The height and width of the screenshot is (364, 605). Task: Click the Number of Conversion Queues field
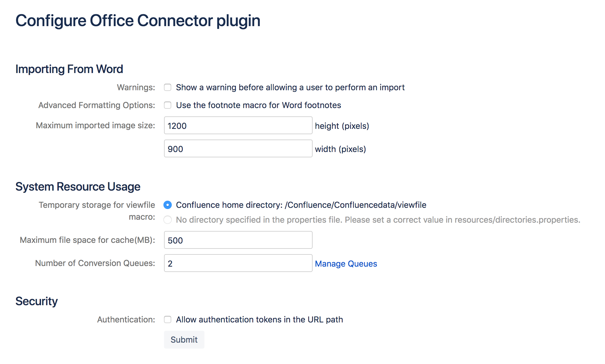click(x=238, y=263)
